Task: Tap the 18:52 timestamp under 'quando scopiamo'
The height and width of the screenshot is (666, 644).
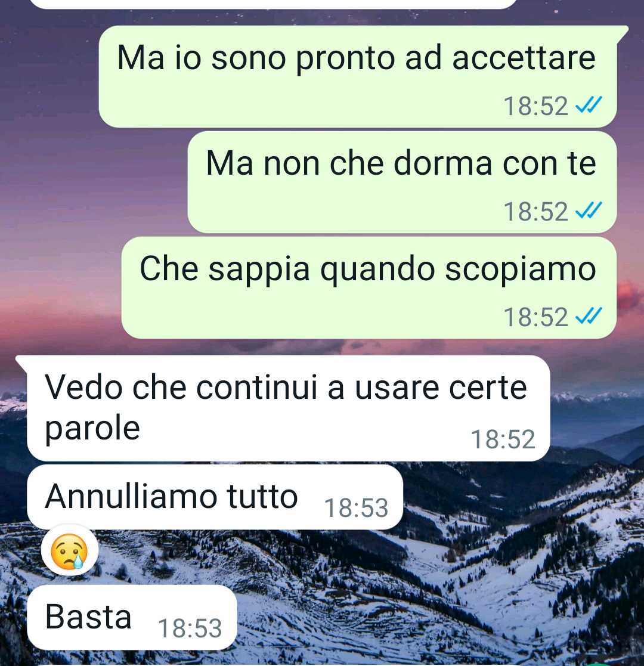Action: click(x=535, y=317)
